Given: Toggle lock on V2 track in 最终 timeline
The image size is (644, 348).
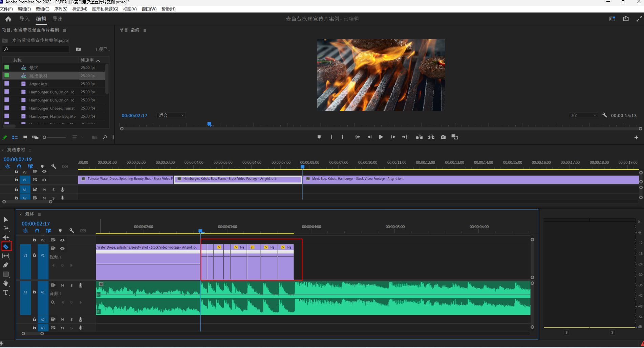Looking at the screenshot, I should click(34, 240).
